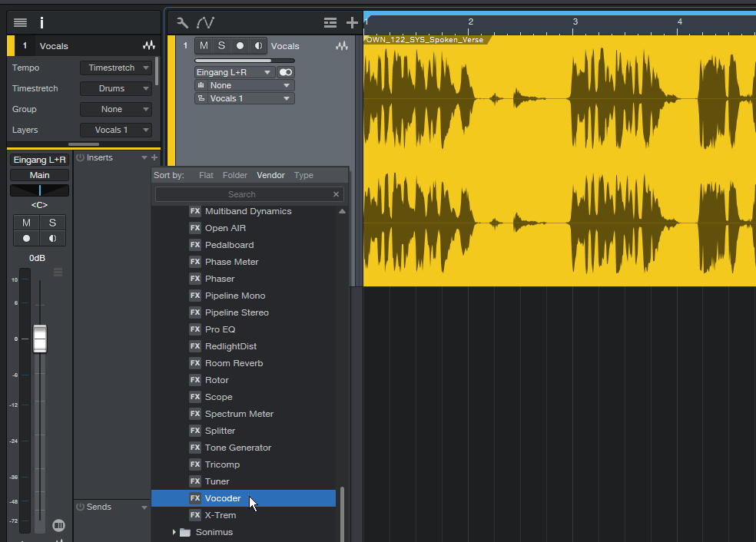This screenshot has height=542, width=756.
Task: Click the channel volume fader handle
Action: pos(40,339)
